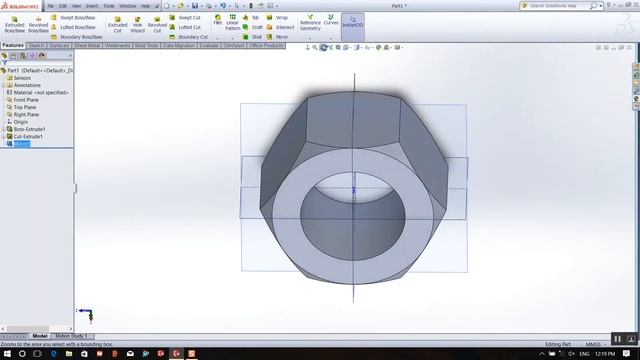
Task: Open the Tools menu
Action: [x=109, y=6]
